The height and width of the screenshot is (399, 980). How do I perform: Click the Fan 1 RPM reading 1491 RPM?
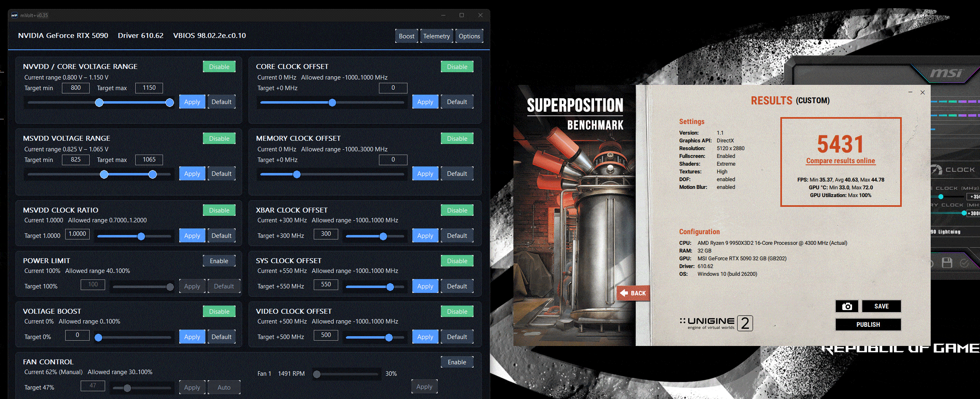click(291, 374)
